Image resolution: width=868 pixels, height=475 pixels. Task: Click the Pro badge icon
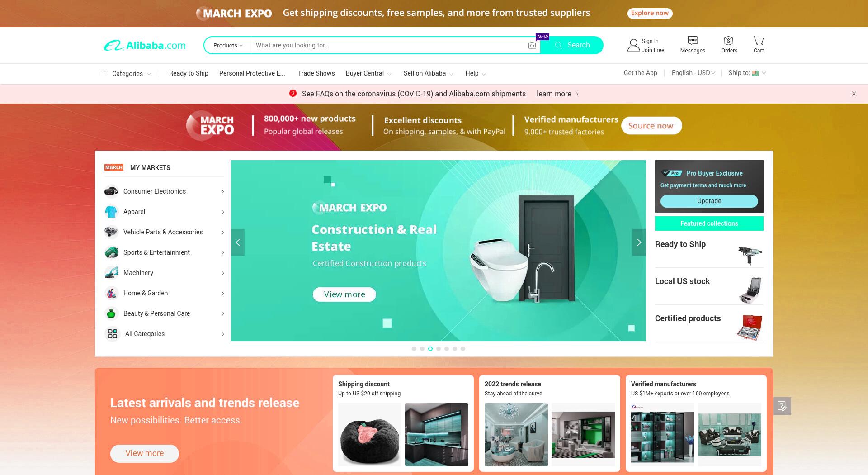click(672, 173)
